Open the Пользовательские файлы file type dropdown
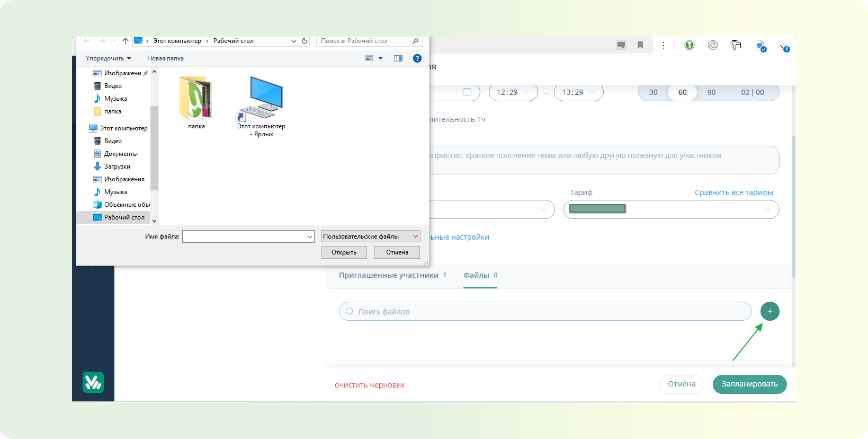The image size is (868, 439). 370,236
